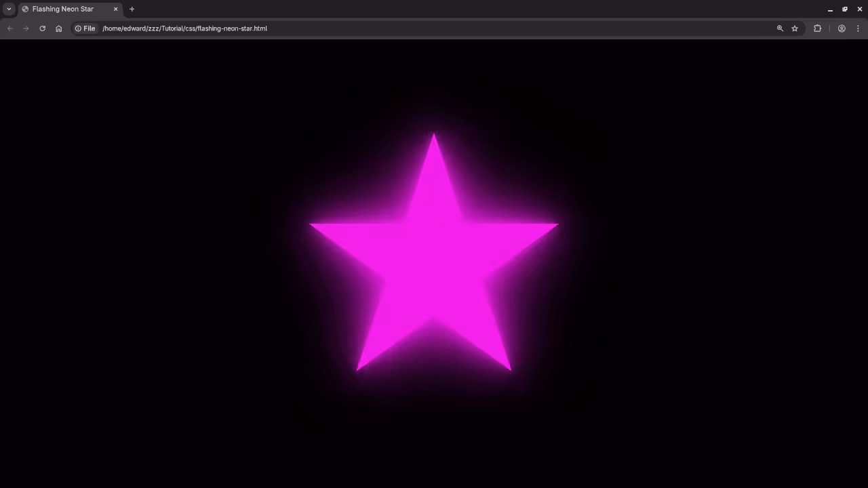Navigate back using the back arrow
Screen dimensions: 868x488
click(x=9, y=28)
